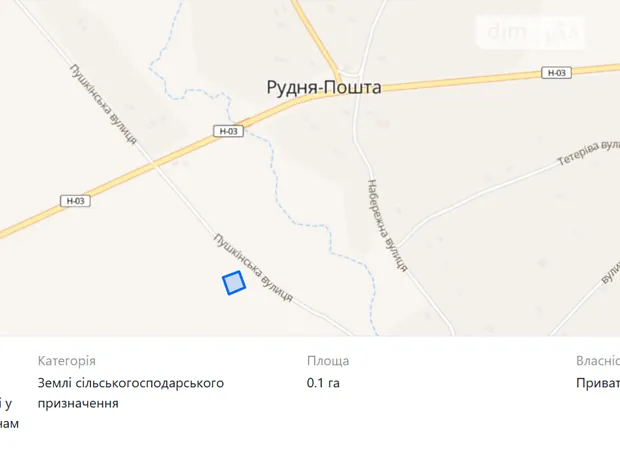Click the partly visible вулиця label at map's right edge
620x460 pixels.
pyautogui.click(x=611, y=273)
